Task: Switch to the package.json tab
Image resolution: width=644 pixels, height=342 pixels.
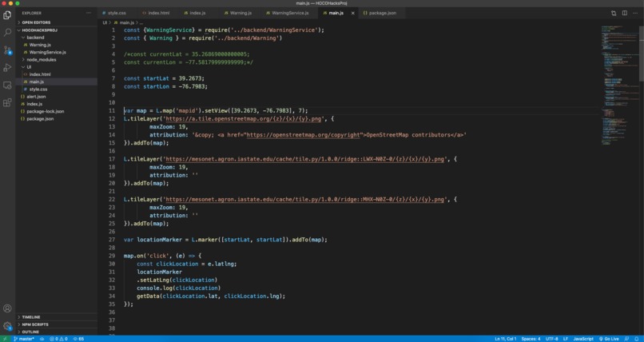Action: point(380,13)
